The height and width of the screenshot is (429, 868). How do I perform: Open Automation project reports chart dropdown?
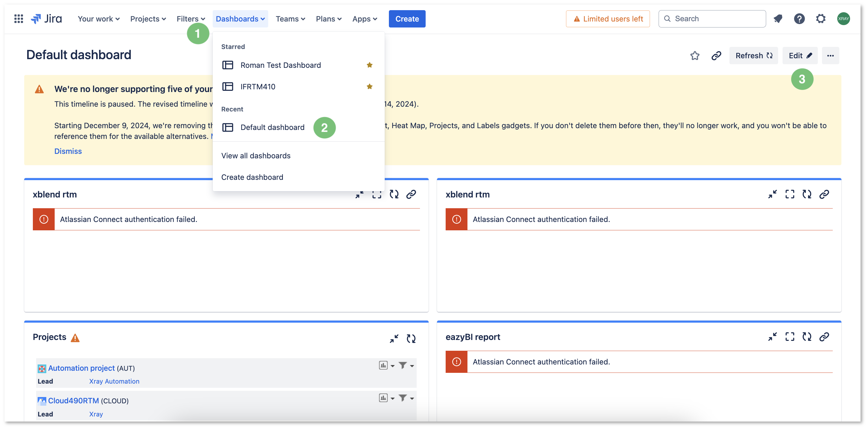(x=387, y=365)
